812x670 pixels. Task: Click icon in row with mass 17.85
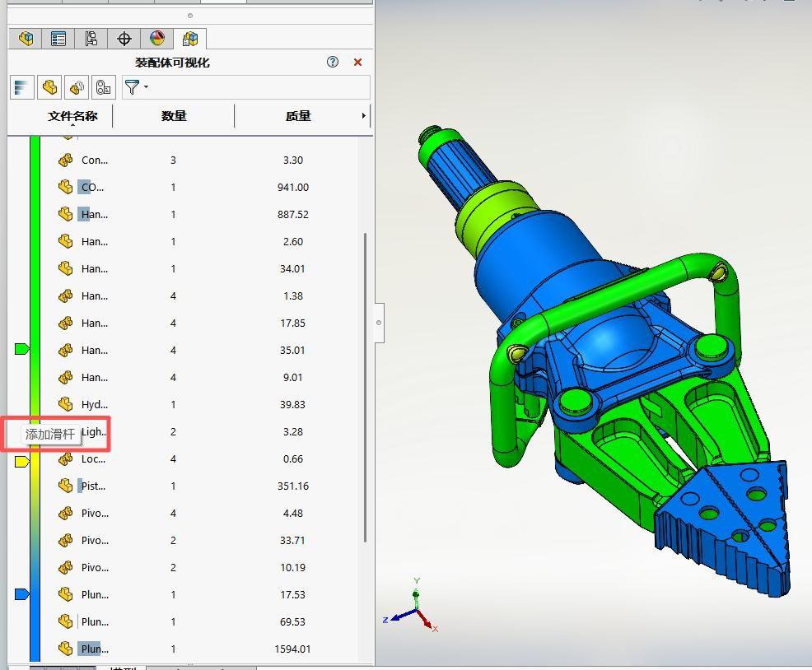(x=65, y=323)
